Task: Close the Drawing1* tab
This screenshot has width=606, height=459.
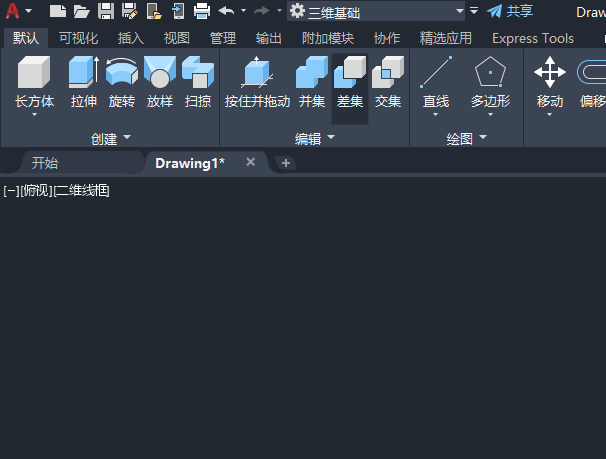Action: tap(251, 162)
